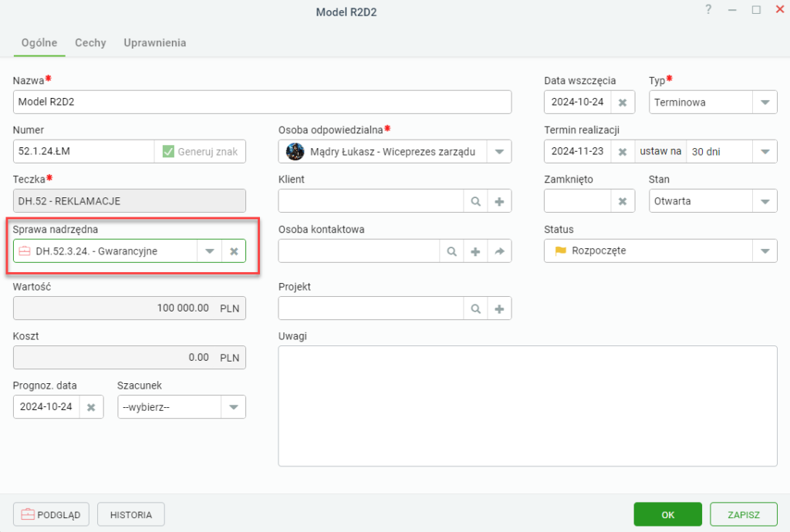The image size is (790, 532).
Task: Clear the Zamknięto date field
Action: 623,201
